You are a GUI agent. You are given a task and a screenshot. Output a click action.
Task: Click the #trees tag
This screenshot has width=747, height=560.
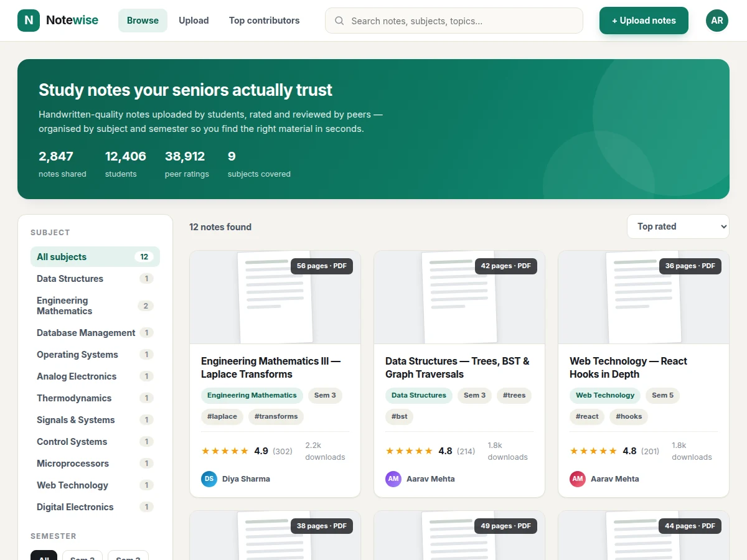tap(514, 395)
